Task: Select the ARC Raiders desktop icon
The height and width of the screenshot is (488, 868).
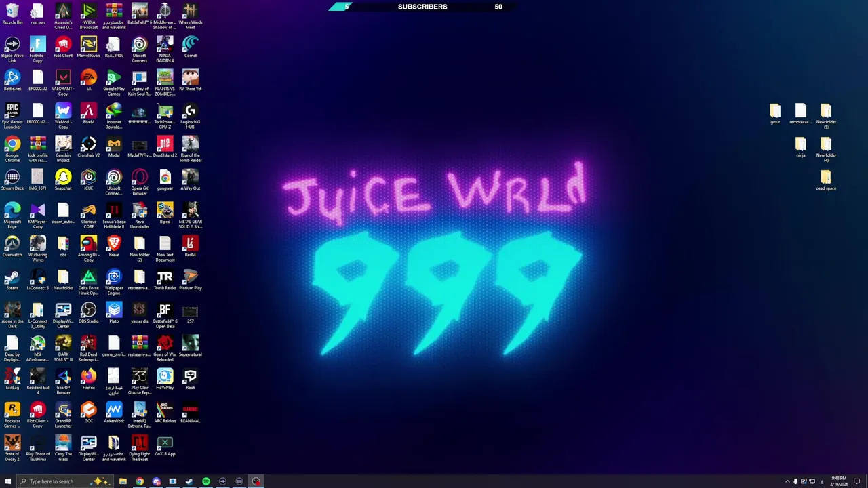Action: [x=165, y=413]
